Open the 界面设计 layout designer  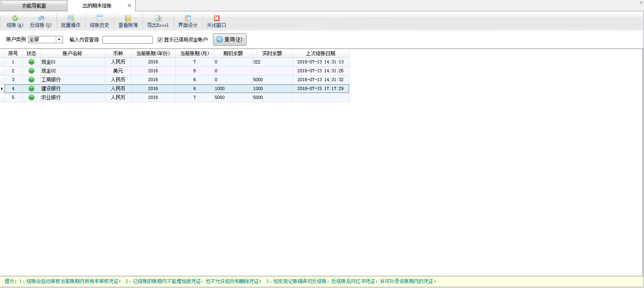[x=188, y=18]
